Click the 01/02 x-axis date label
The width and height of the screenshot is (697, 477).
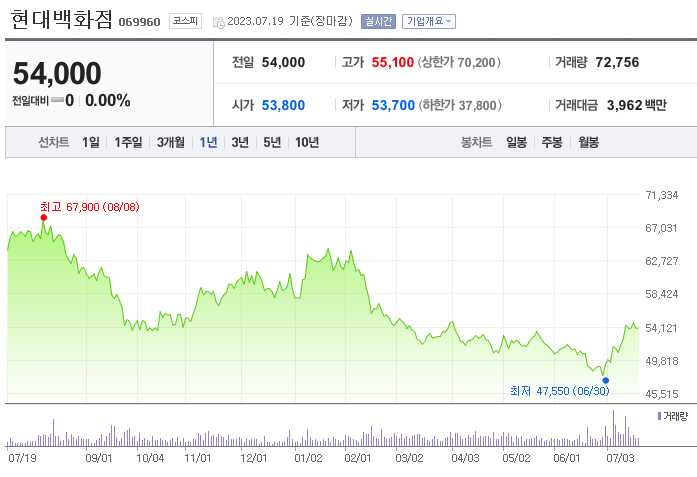[308, 458]
